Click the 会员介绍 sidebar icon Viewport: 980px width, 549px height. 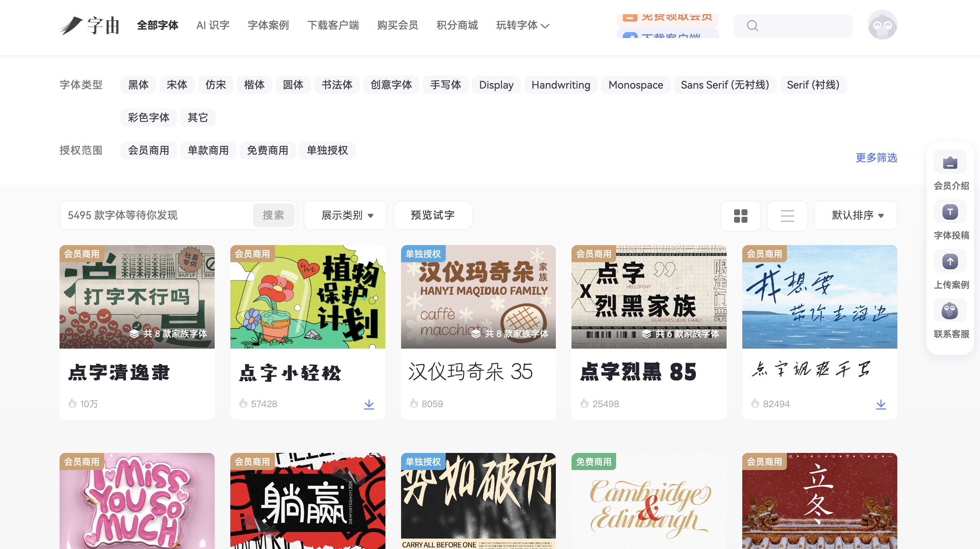950,163
